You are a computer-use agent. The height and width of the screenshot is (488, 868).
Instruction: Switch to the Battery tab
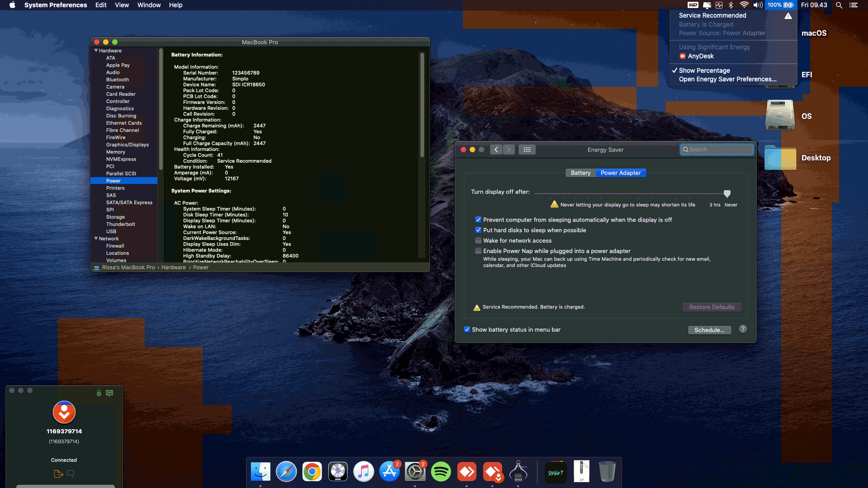pos(580,173)
